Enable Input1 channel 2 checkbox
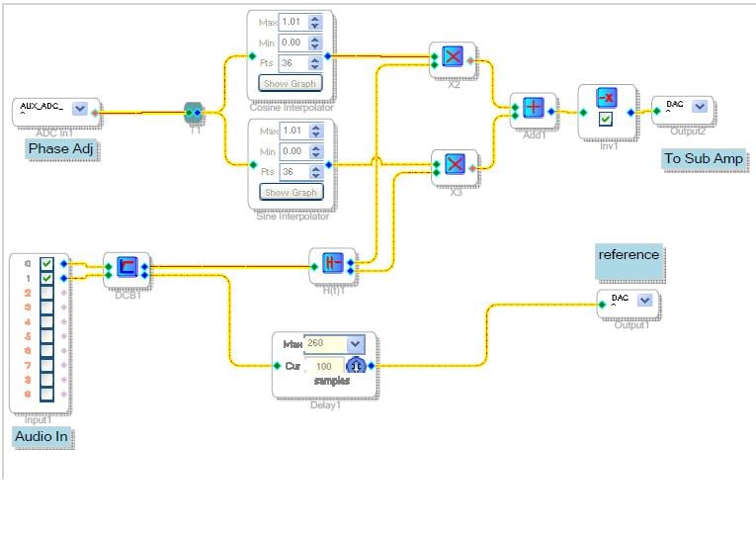This screenshot has height=533, width=756. 46,293
